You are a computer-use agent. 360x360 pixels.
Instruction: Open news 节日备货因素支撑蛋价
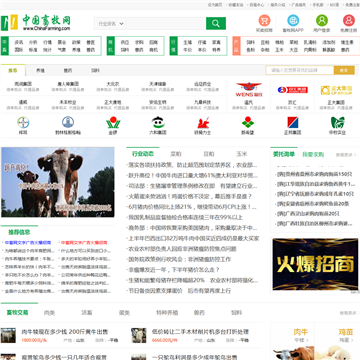point(180,291)
